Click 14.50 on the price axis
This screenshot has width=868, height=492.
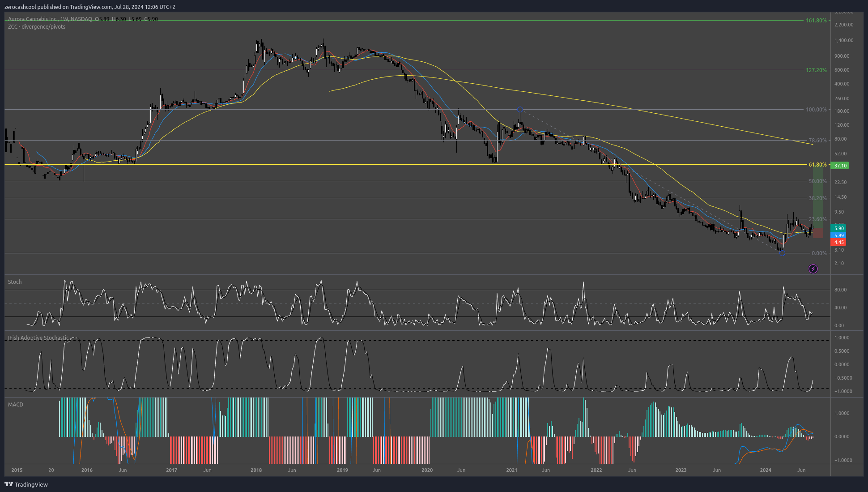click(841, 197)
